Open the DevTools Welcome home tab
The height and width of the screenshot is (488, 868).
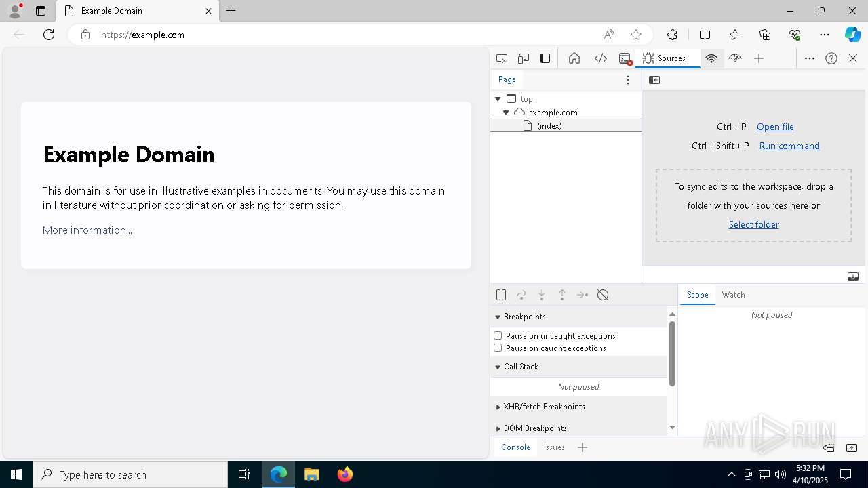(x=574, y=58)
